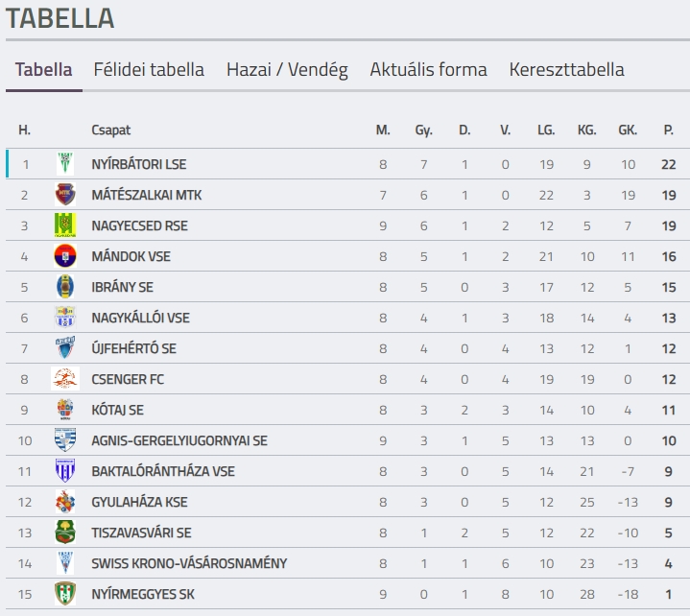The width and height of the screenshot is (690, 616).
Task: Open the Újfehértó SE team page
Action: (x=133, y=348)
